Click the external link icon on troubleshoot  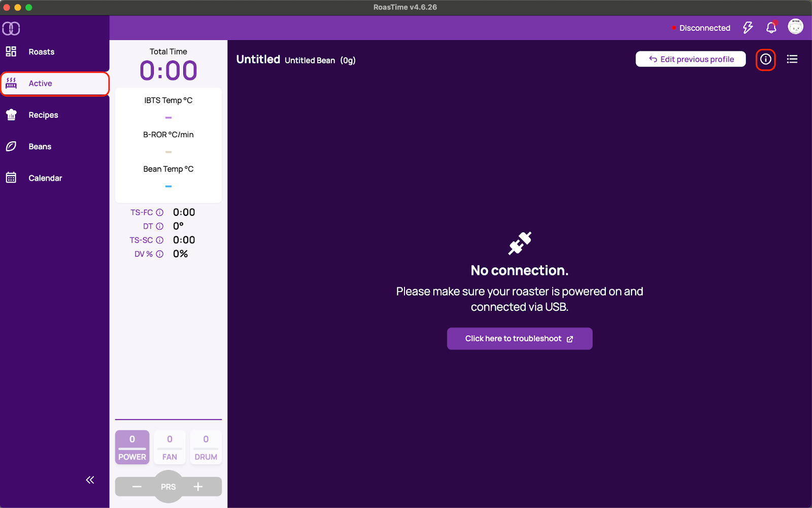570,339
